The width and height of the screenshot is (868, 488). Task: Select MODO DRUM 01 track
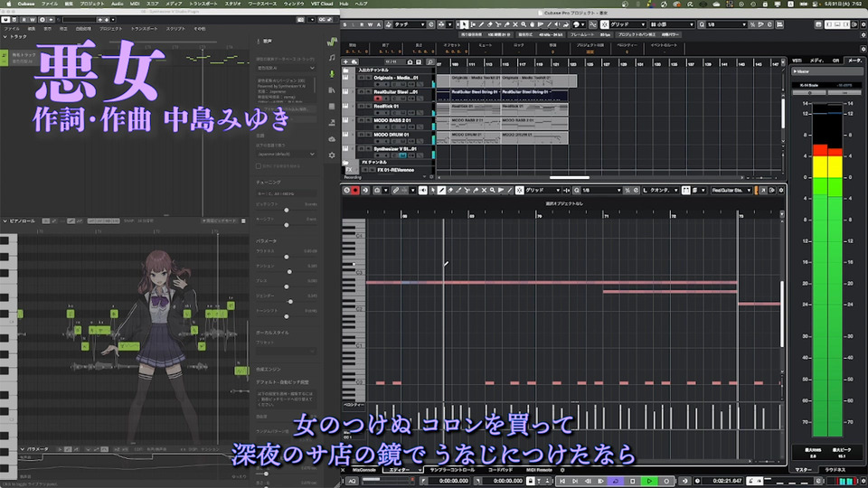pyautogui.click(x=392, y=135)
